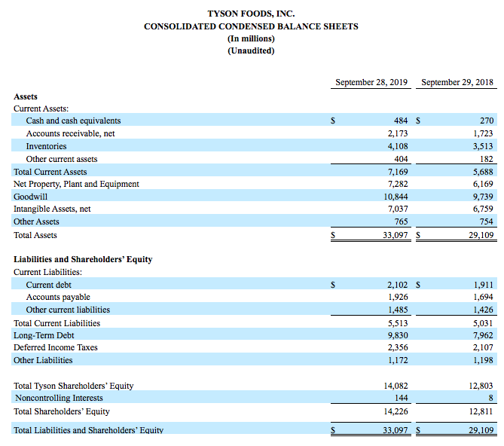Select column header 'September 28, 2019'

371,82
